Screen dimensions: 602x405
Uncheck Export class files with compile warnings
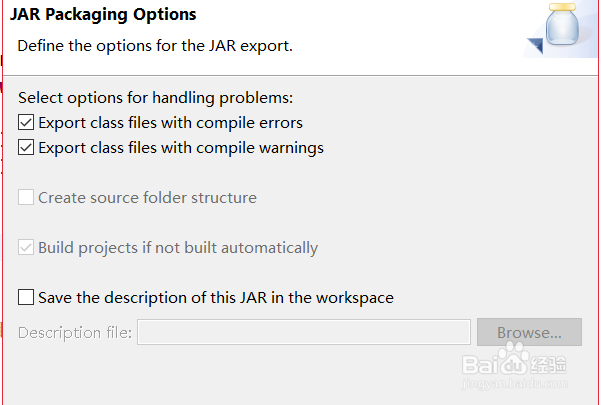pyautogui.click(x=26, y=147)
